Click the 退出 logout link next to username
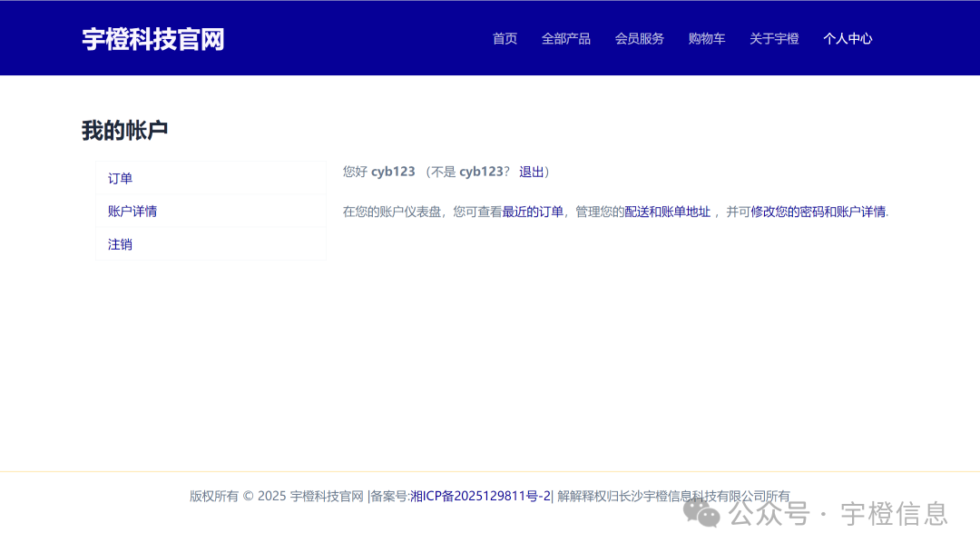This screenshot has height=553, width=980. pos(532,171)
